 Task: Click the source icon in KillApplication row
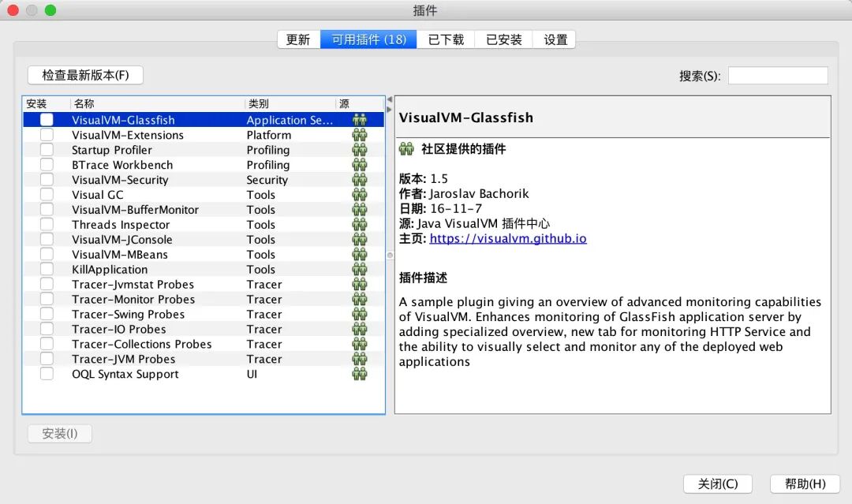point(360,270)
